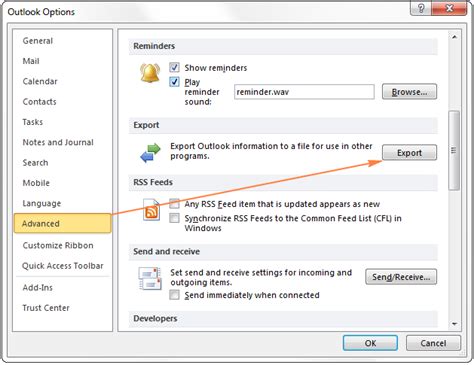The width and height of the screenshot is (474, 365).
Task: Click the RSS Feeds section header
Action: (x=283, y=182)
